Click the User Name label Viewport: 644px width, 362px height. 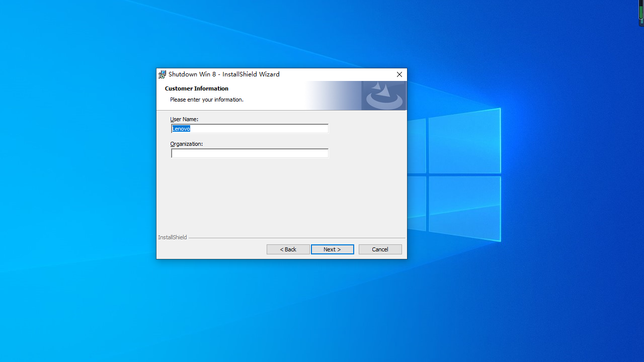184,119
